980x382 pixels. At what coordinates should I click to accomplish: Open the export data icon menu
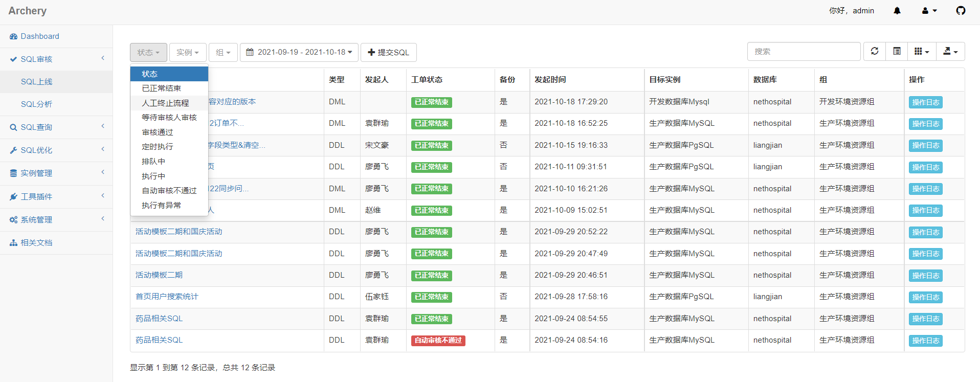click(950, 52)
